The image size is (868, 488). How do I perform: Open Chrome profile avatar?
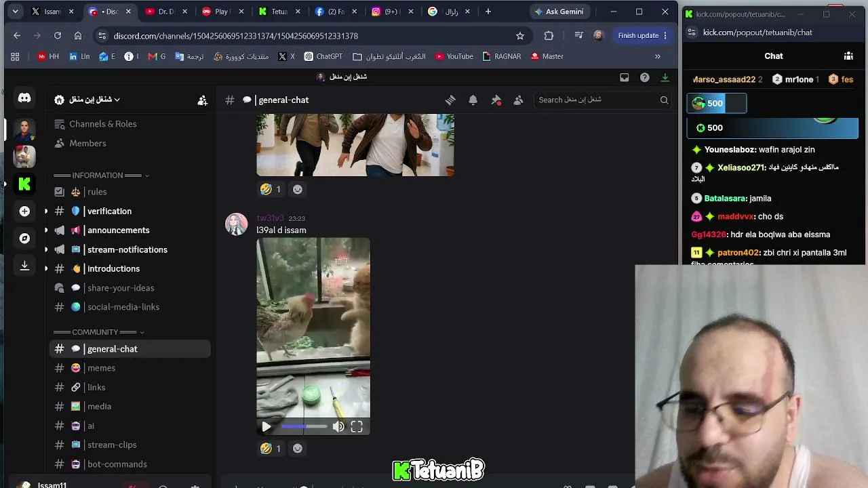598,36
